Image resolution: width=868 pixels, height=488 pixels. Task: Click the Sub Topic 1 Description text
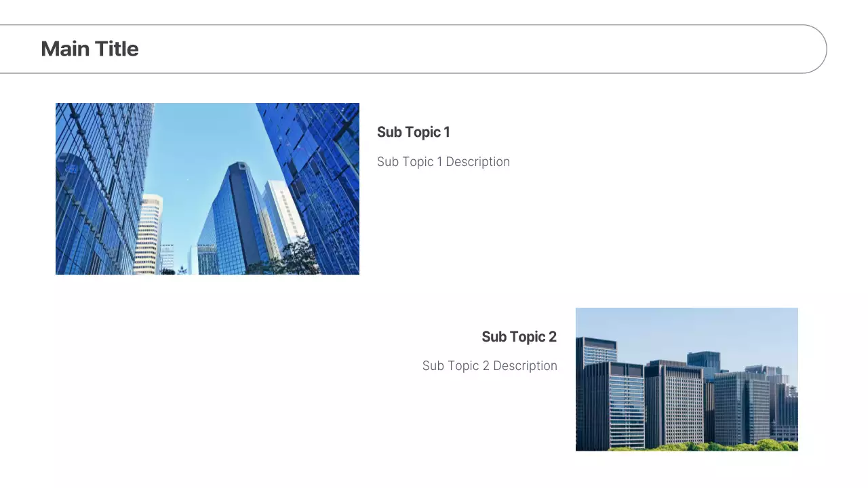pos(443,162)
